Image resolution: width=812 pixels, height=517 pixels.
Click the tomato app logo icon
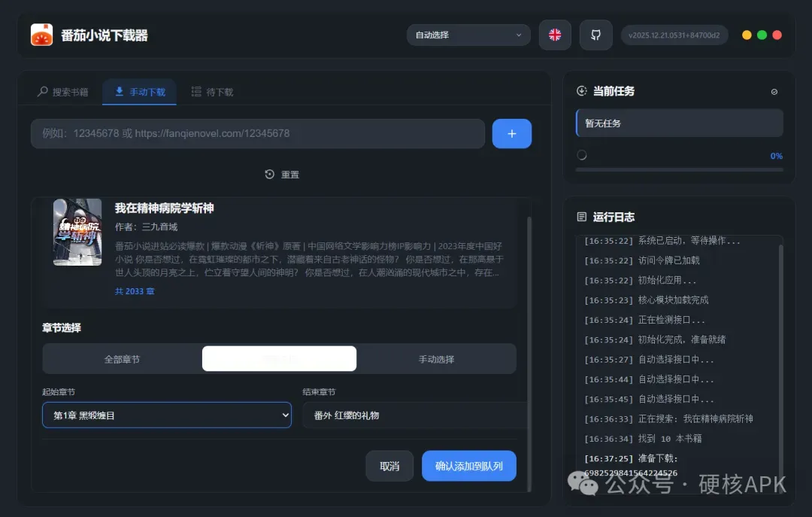pyautogui.click(x=41, y=35)
